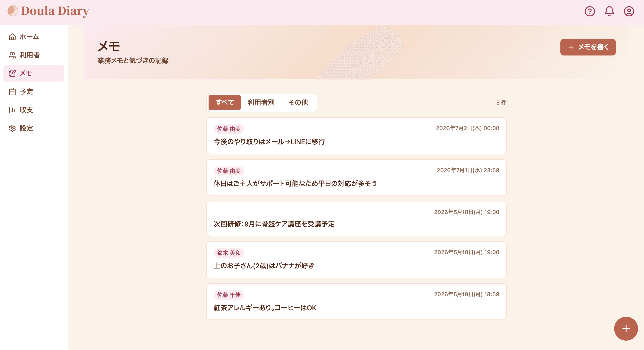Click 佐藤 由美 tag on 休日 memo

(229, 171)
